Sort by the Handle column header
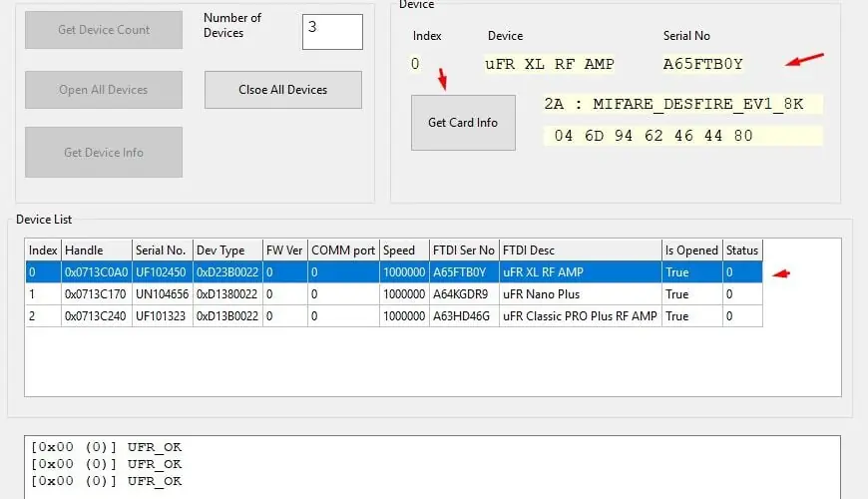The image size is (868, 499). click(97, 250)
